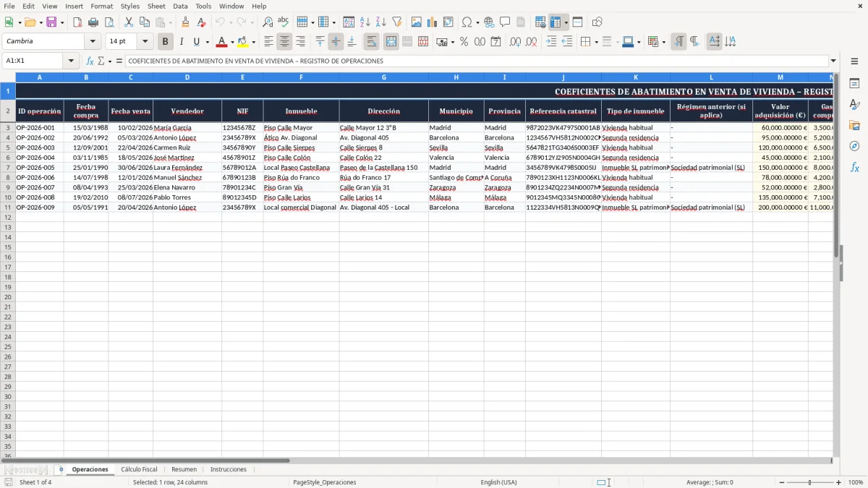868x488 pixels.
Task: Open the background color dropdown arrow
Action: pos(253,42)
